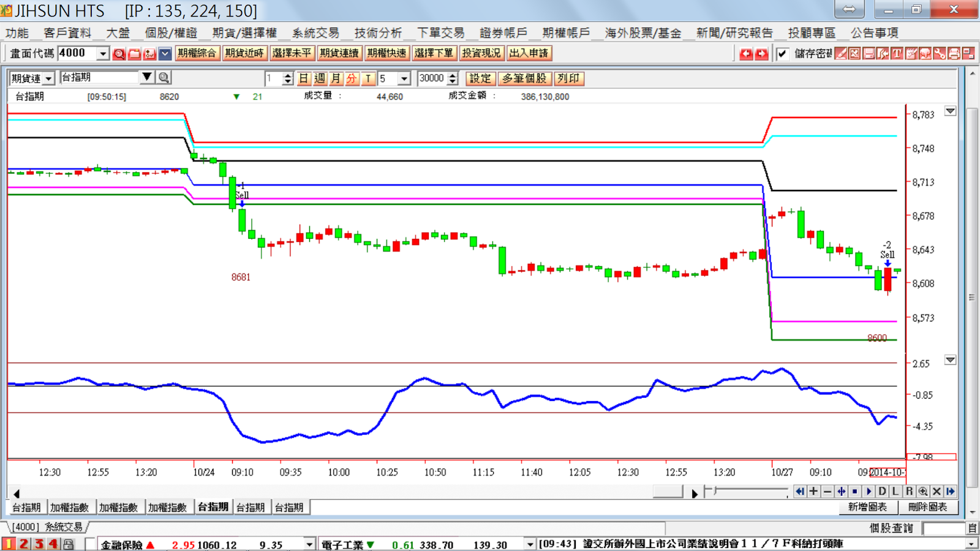Click the red folder icon in toolbar
The height and width of the screenshot is (551, 980).
(x=134, y=54)
